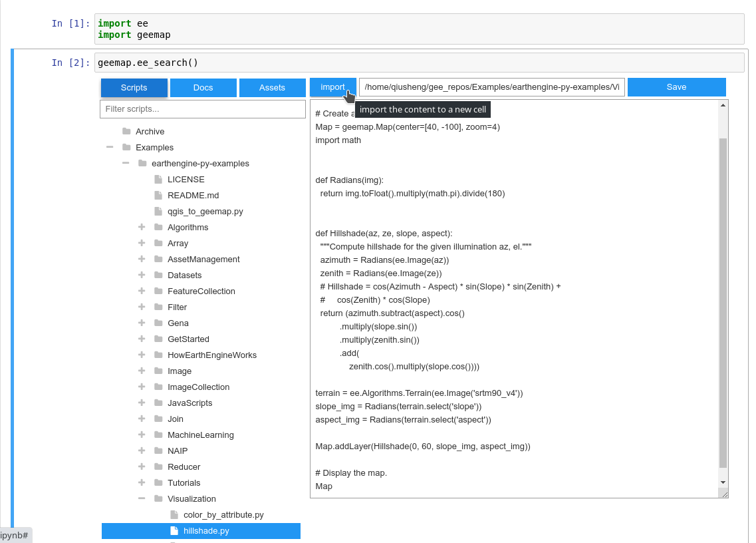Click the Save button
This screenshot has width=756, height=543.
pyautogui.click(x=676, y=87)
